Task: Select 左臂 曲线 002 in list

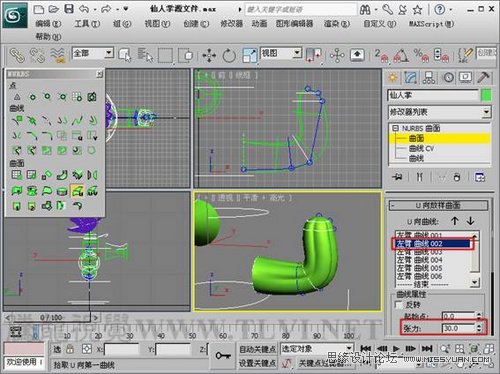Action: [x=433, y=244]
